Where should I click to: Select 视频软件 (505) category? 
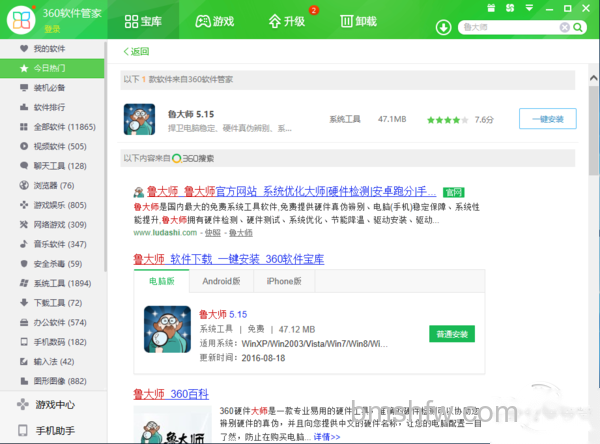[x=52, y=146]
